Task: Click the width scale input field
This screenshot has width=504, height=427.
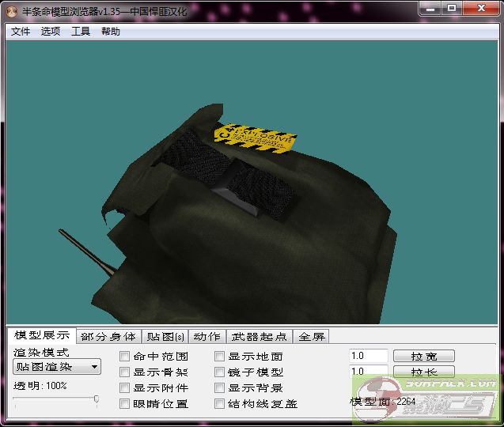Action: (x=369, y=356)
